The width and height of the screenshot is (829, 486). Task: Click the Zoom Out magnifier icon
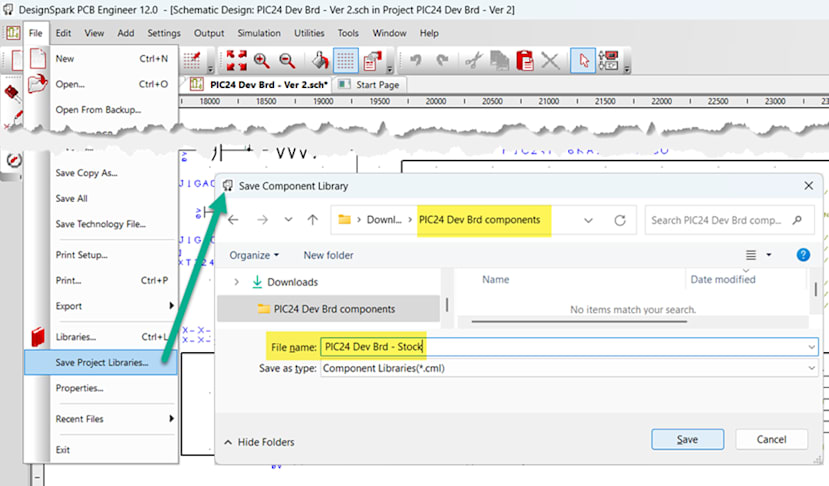click(287, 61)
